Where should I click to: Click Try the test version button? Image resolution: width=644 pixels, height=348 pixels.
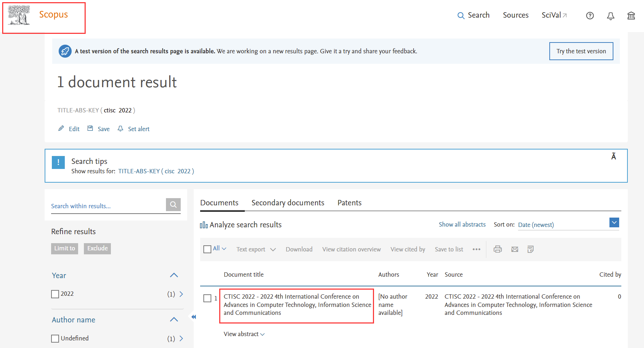581,51
